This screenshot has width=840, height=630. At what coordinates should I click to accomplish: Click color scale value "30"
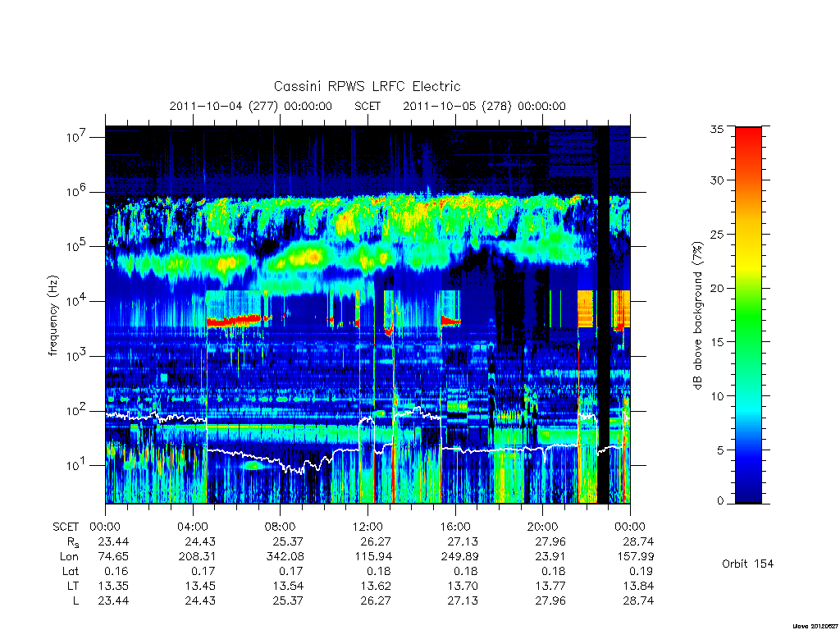[716, 180]
